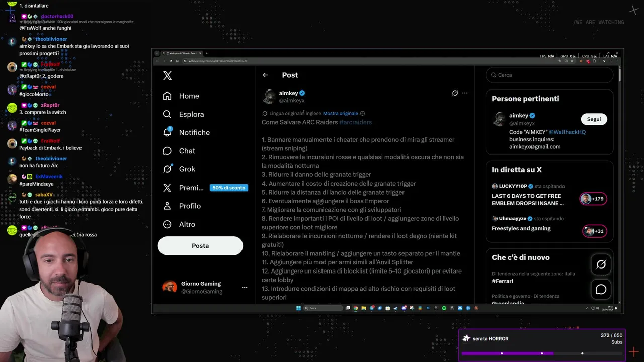Open aimkey in Persone pertinenti

(518, 115)
